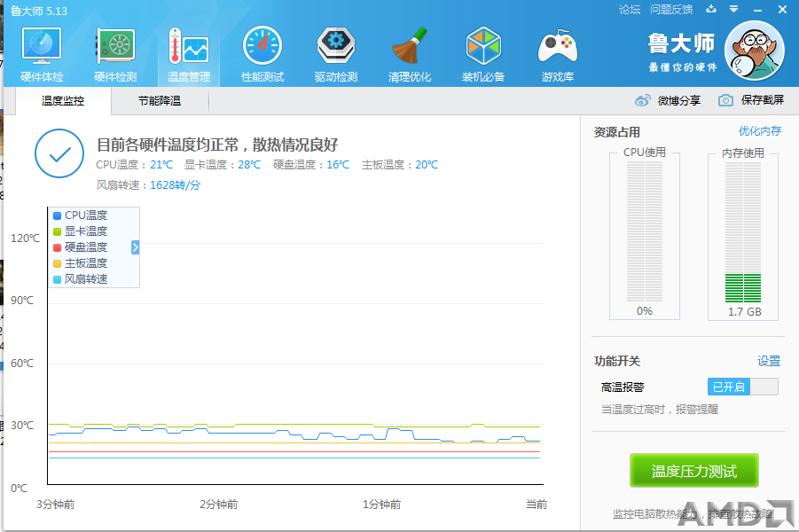Collapse the chart legend with arrow button

(x=135, y=247)
